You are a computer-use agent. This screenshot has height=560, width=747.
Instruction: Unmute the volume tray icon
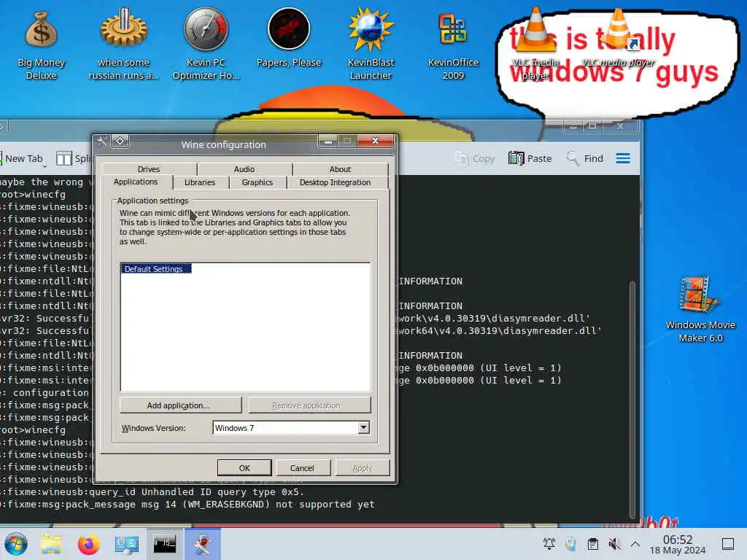tap(614, 543)
